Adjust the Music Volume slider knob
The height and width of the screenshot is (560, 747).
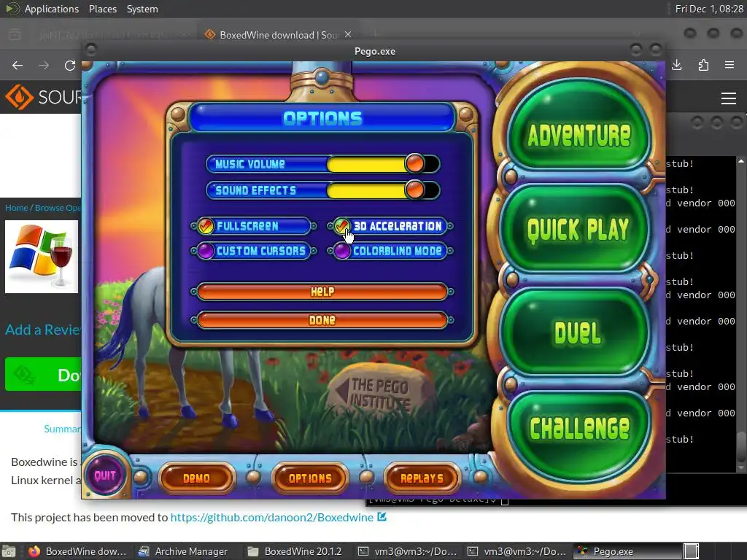[x=414, y=164]
